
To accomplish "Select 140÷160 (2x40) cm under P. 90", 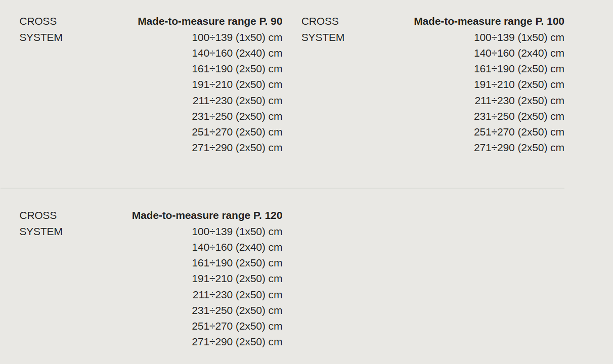I will pos(237,53).
